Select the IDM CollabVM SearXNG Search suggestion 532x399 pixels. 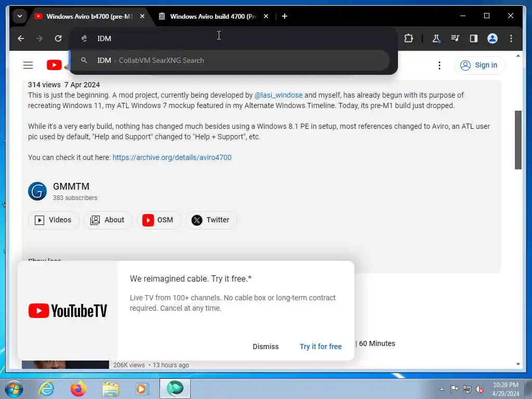230,60
